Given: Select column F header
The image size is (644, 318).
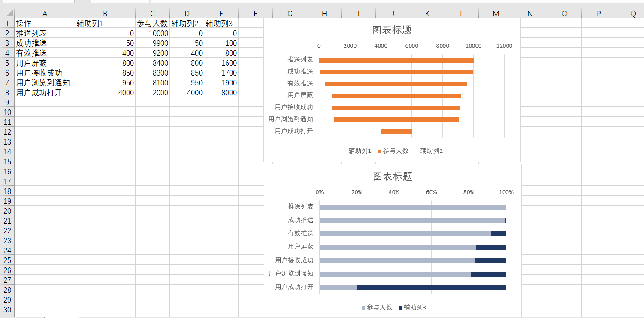Looking at the screenshot, I should click(255, 13).
